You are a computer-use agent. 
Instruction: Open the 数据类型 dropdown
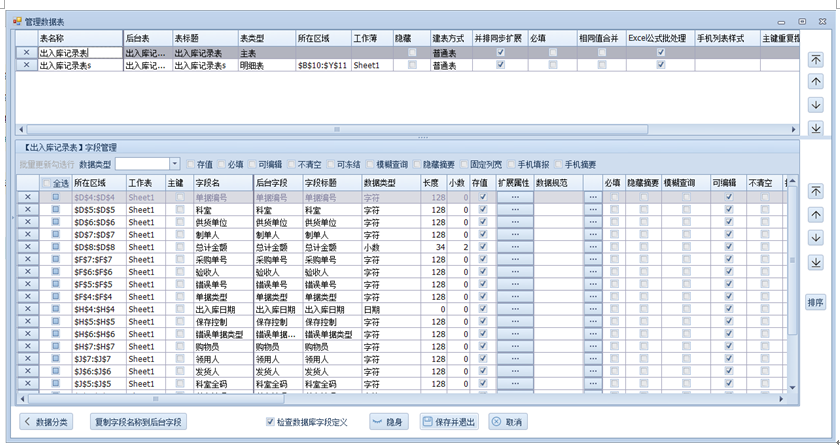(174, 164)
